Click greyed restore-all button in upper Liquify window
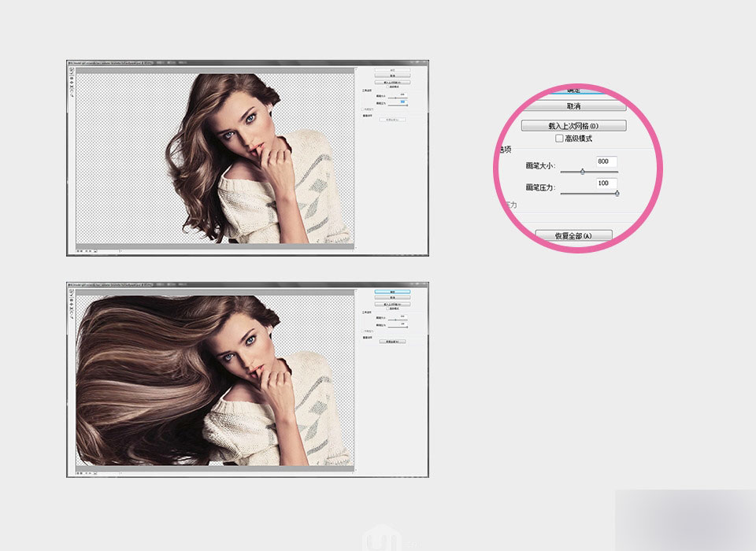The image size is (756, 551). pos(392,120)
